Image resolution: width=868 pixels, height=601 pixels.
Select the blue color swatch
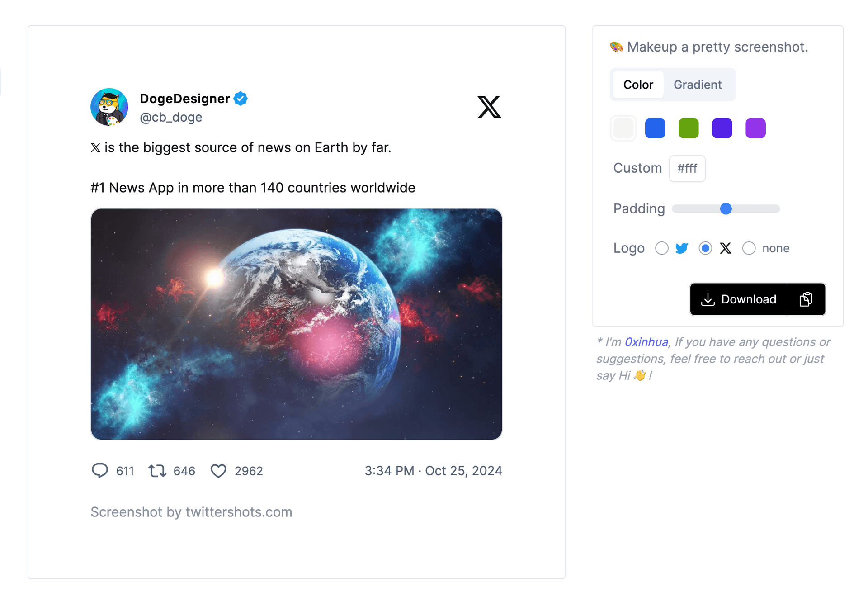[655, 128]
